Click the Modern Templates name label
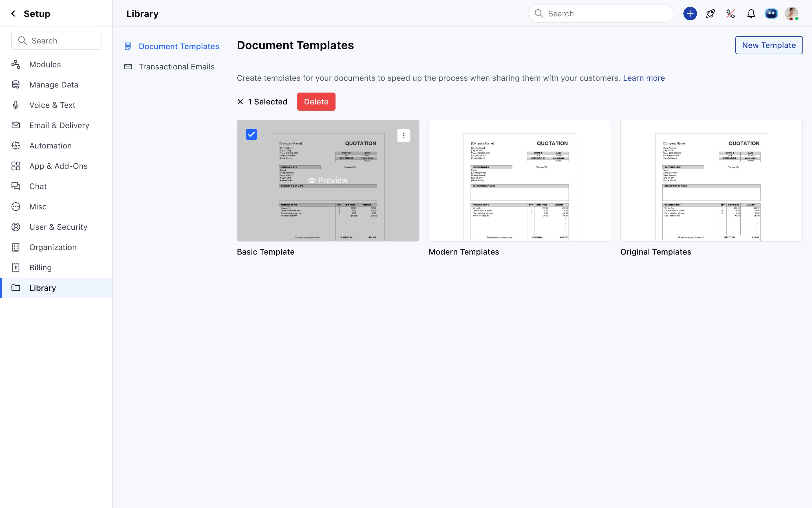 click(x=464, y=252)
